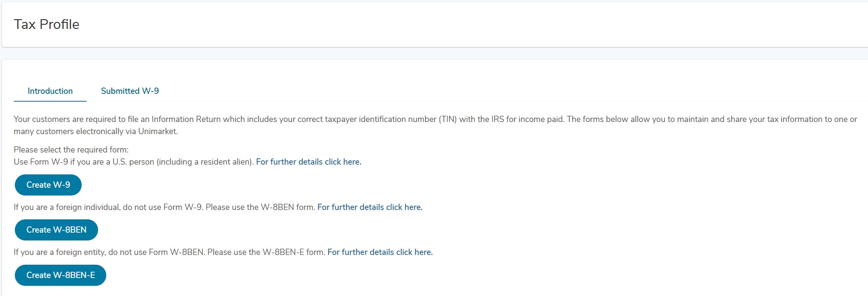
Task: Follow further details link for W-8BEN form
Action: point(370,207)
